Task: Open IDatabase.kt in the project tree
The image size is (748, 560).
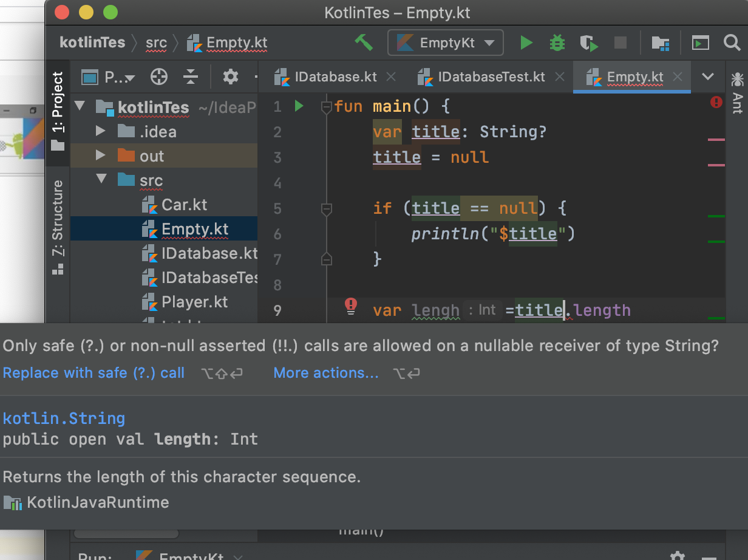Action: point(199,253)
